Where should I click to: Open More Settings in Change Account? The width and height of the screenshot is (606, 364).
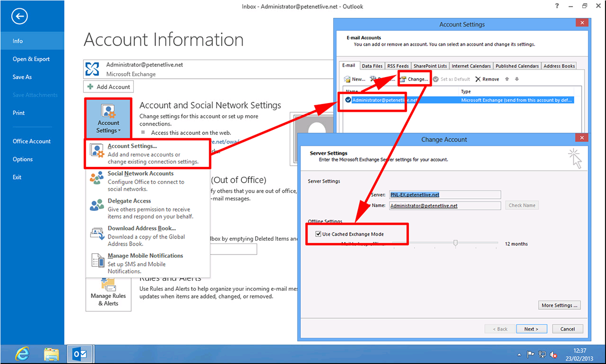(x=559, y=305)
